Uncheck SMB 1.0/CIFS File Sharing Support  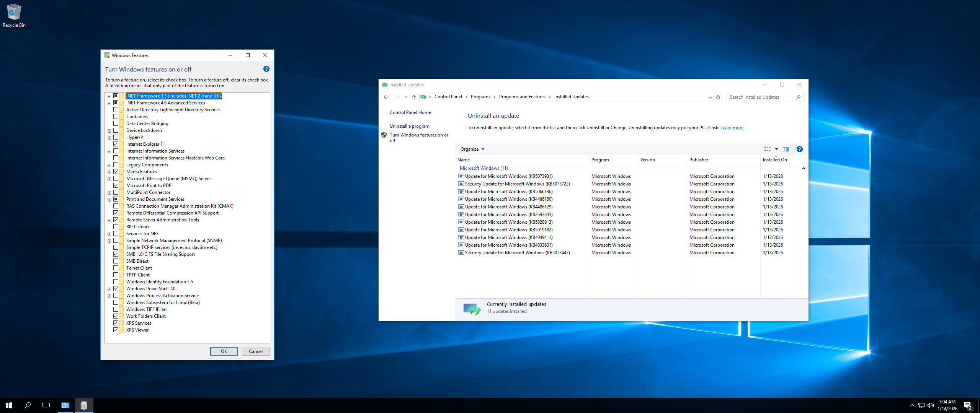coord(116,254)
